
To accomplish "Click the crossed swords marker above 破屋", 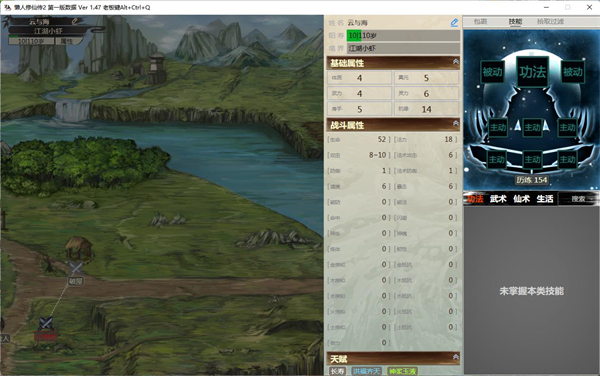I will point(76,267).
